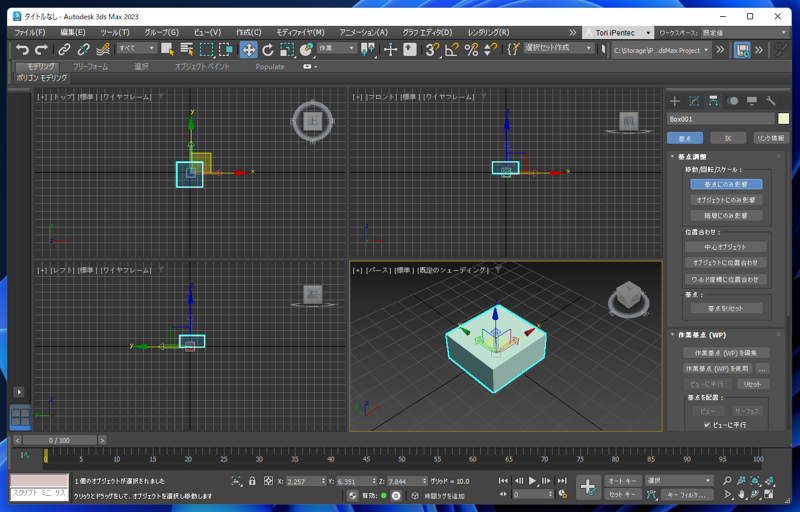This screenshot has width=800, height=512.
Task: Toggle Window/Crossing selection icon
Action: click(x=226, y=49)
